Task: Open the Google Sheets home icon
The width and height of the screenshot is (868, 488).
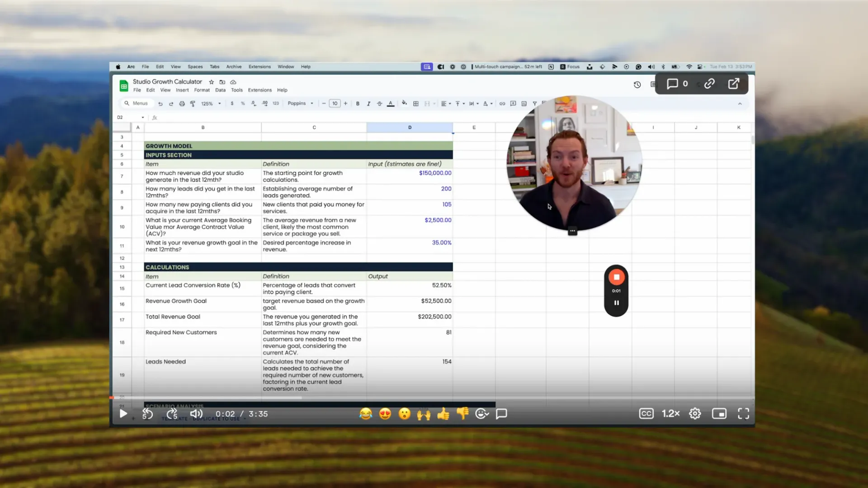Action: click(123, 85)
